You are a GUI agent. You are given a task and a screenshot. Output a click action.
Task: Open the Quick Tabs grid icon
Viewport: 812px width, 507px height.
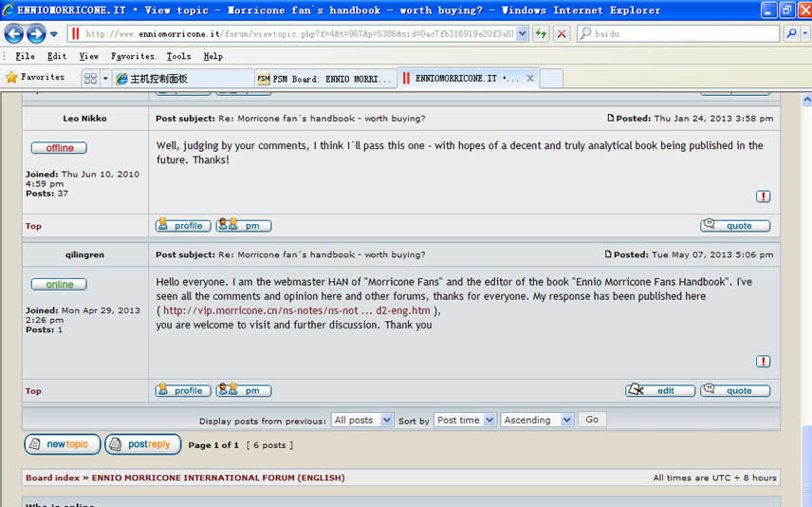pos(91,78)
